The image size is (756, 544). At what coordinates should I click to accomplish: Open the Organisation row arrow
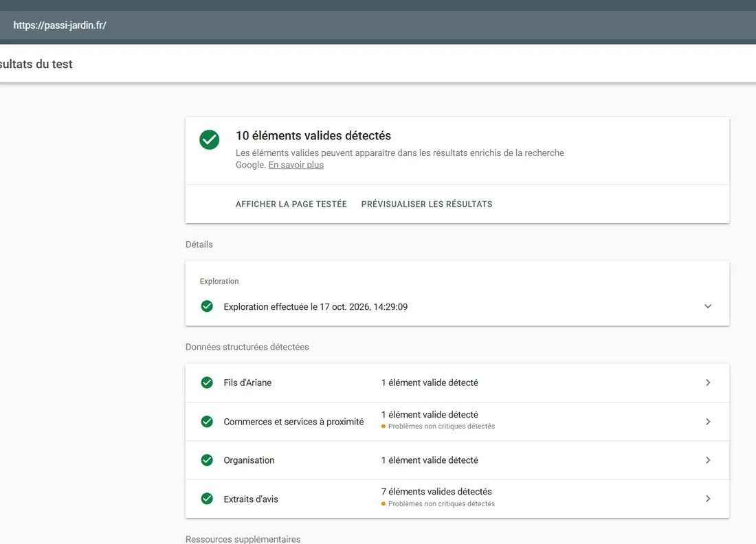708,460
